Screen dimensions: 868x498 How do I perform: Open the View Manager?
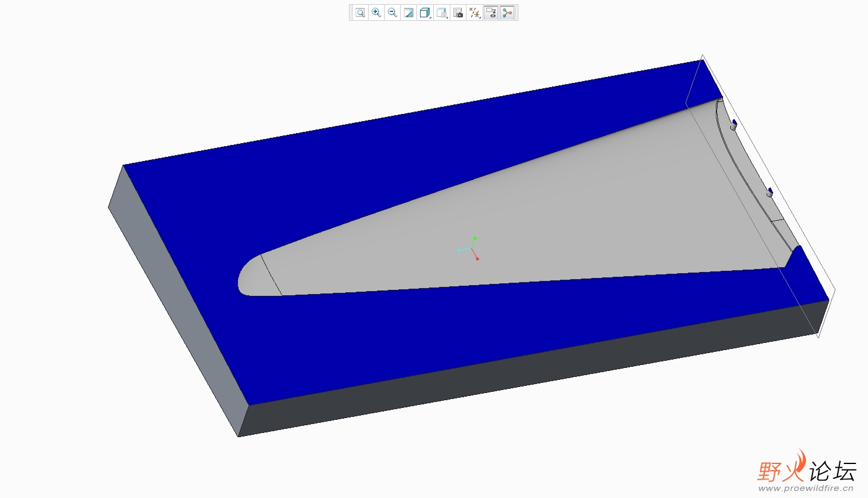(x=458, y=13)
